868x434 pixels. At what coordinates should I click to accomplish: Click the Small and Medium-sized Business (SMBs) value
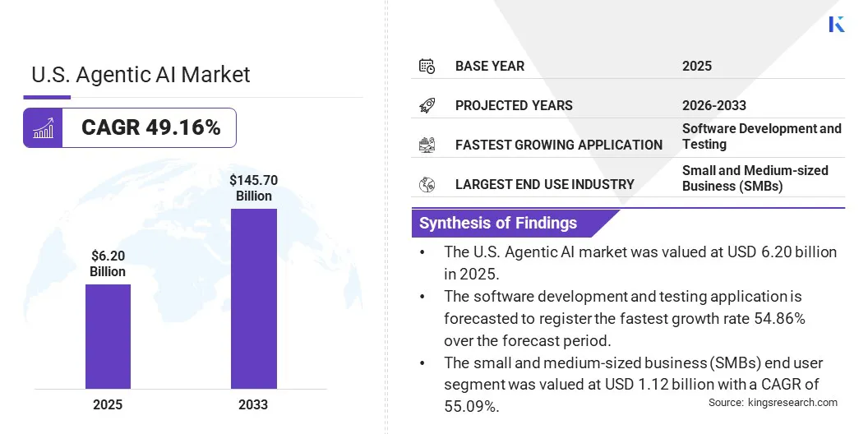coord(755,178)
